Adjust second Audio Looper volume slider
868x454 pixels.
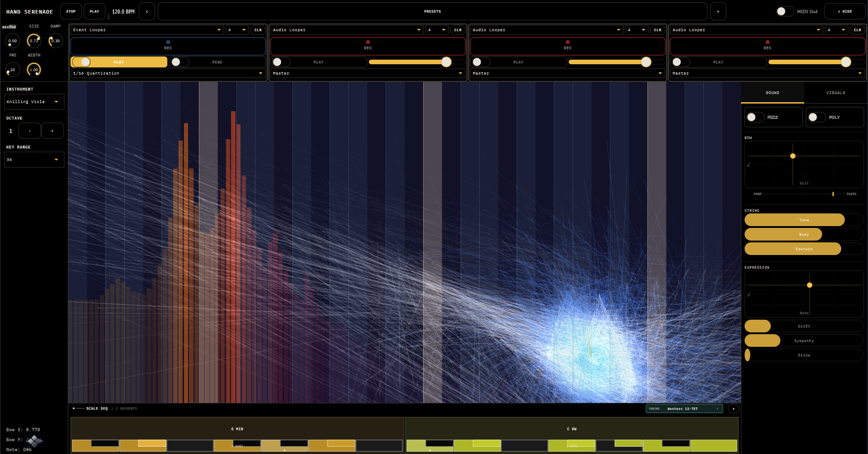pyautogui.click(x=617, y=62)
